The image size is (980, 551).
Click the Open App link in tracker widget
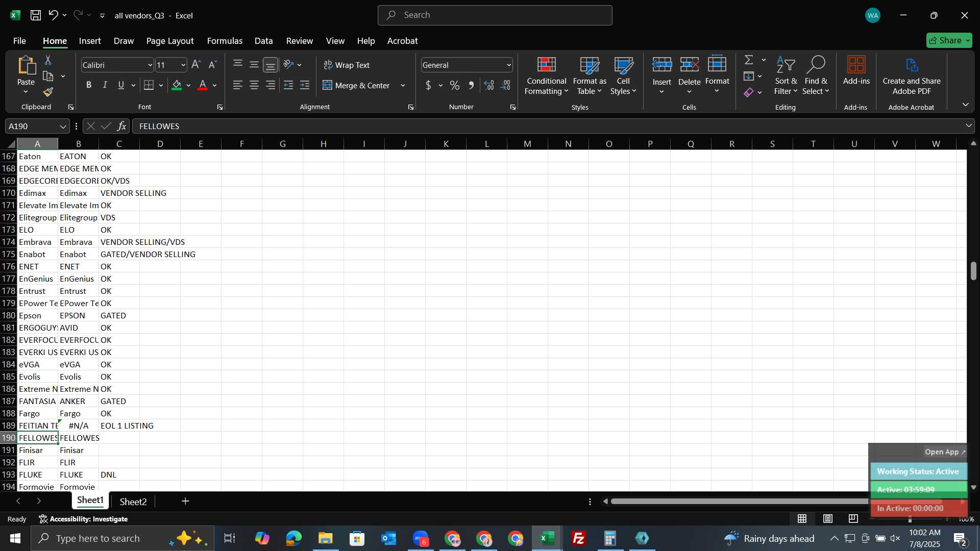pos(945,452)
